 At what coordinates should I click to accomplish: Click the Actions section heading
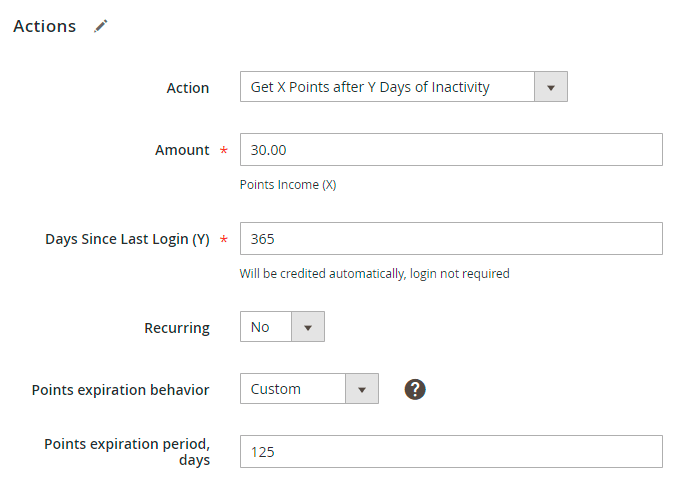coord(45,27)
